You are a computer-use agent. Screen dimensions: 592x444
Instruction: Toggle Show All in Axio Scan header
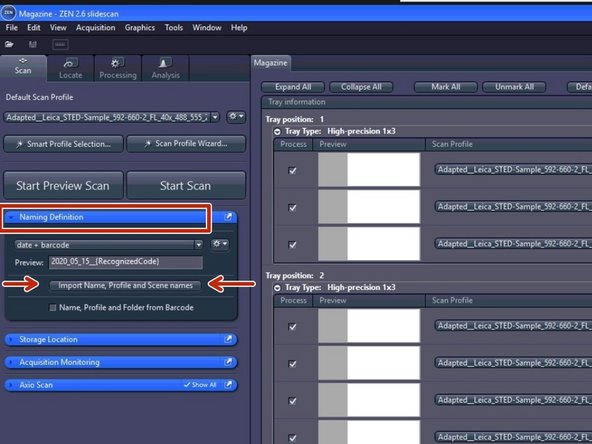[x=200, y=385]
